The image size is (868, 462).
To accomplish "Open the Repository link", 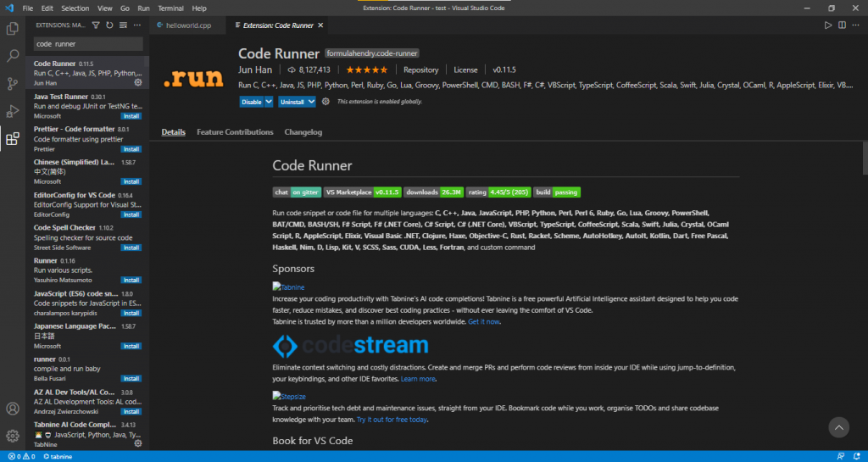I will (420, 70).
